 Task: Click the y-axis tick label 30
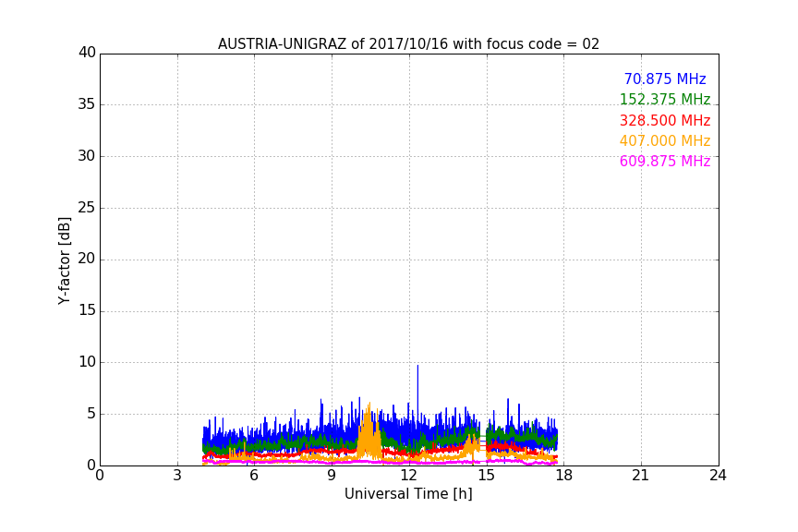87,156
